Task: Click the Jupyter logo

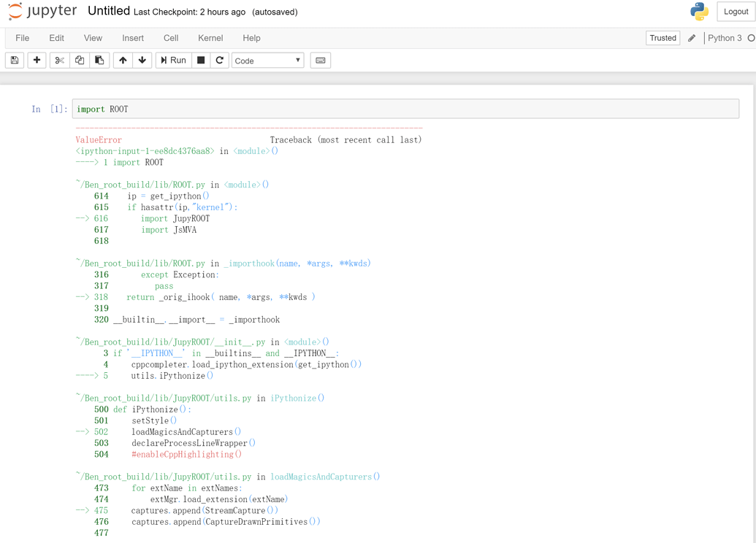Action: pyautogui.click(x=40, y=11)
